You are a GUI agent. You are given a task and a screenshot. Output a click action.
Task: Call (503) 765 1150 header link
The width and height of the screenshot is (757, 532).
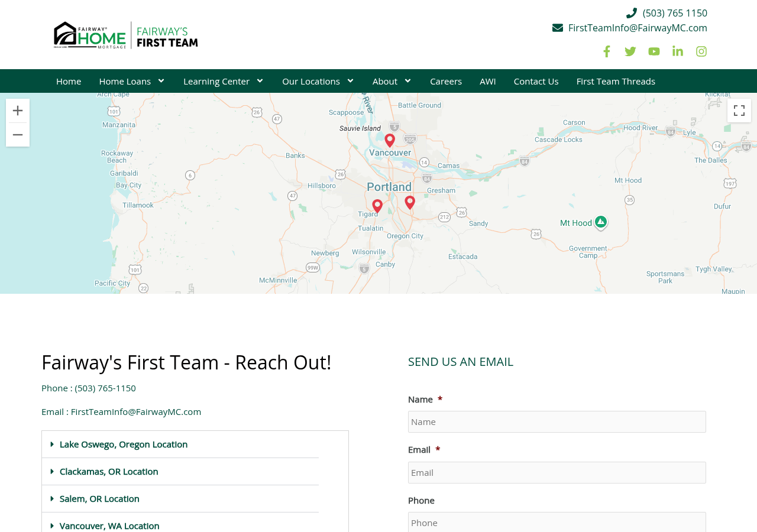[x=675, y=13]
